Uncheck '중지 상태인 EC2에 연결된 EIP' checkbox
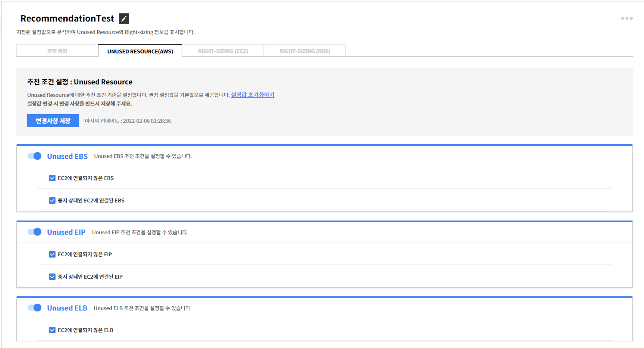 tap(53, 277)
